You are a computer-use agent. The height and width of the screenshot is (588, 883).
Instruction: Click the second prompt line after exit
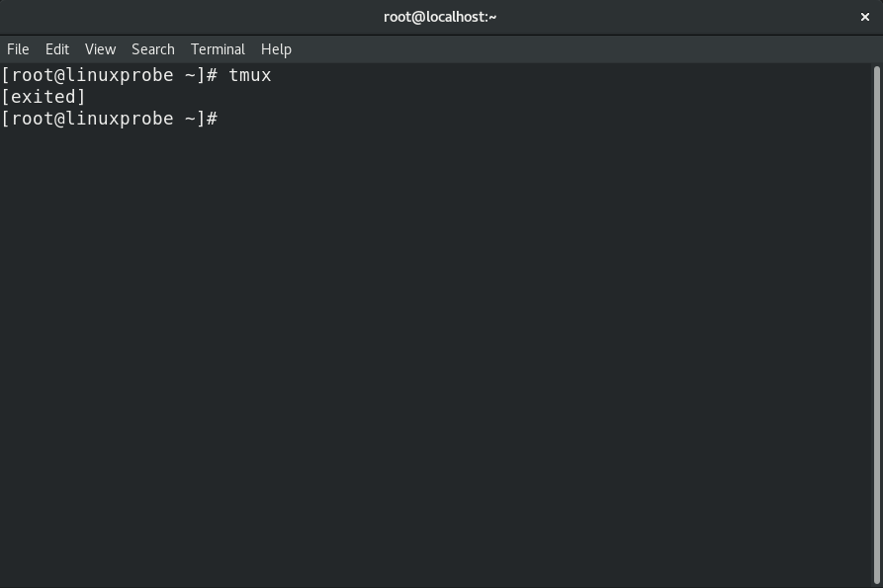click(109, 118)
